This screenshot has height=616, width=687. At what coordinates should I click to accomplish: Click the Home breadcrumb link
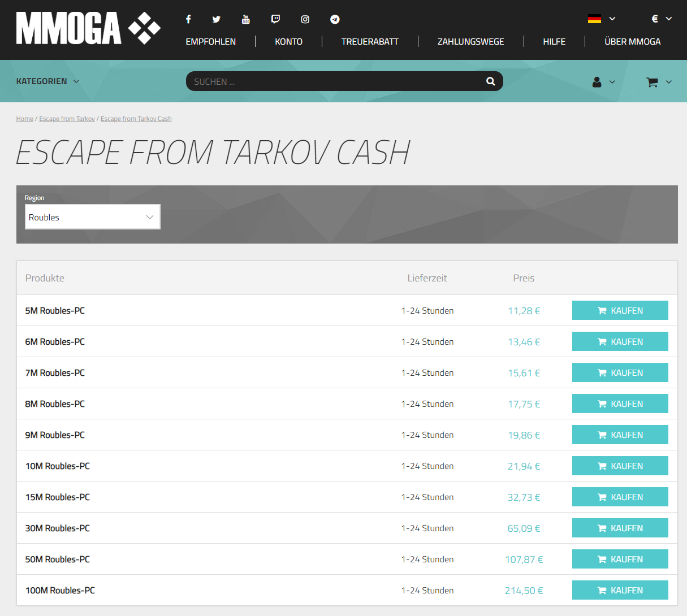[25, 119]
